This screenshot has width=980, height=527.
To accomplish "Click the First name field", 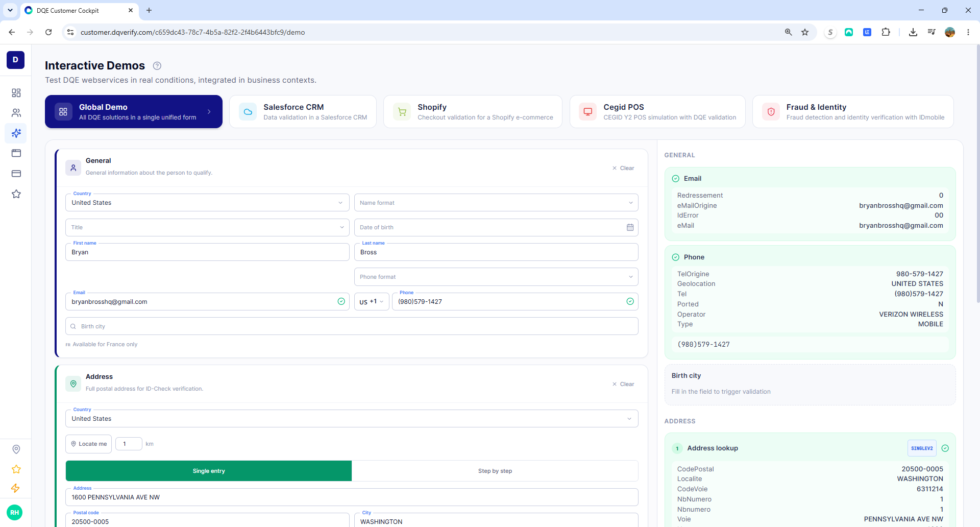I will (207, 252).
